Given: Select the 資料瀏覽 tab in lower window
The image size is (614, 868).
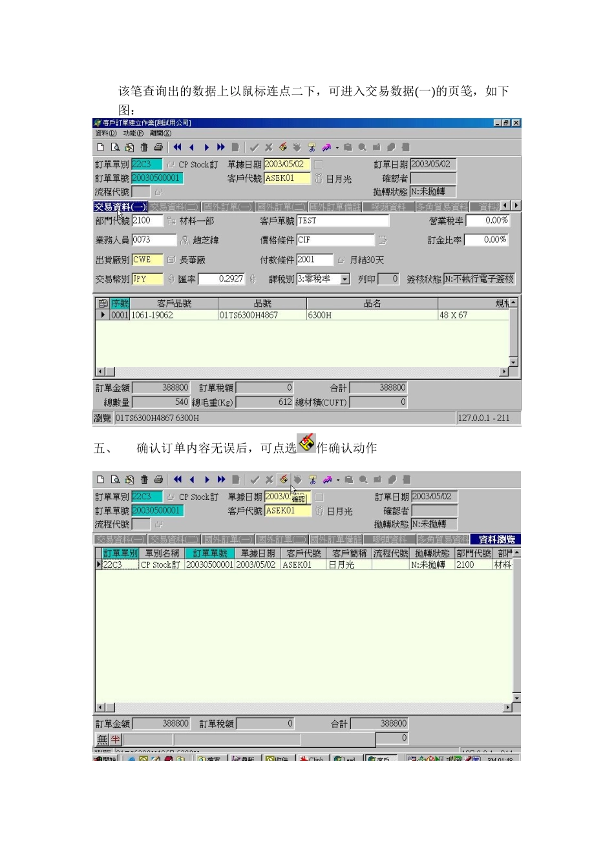Looking at the screenshot, I should (x=496, y=539).
